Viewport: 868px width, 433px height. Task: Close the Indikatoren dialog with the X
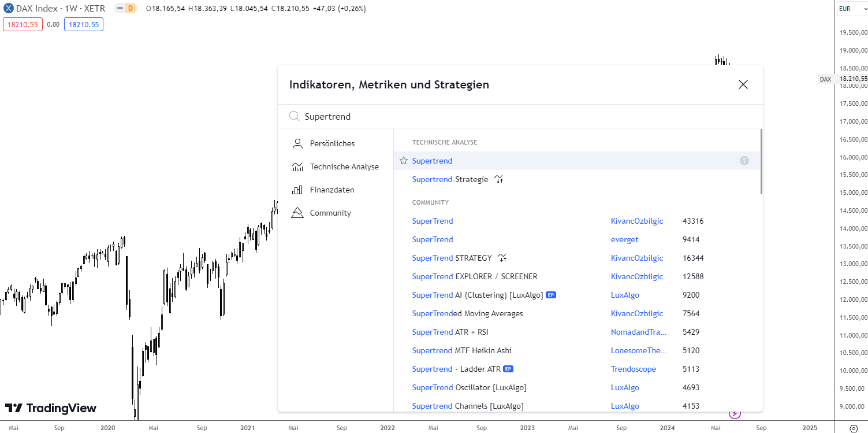[x=743, y=84]
